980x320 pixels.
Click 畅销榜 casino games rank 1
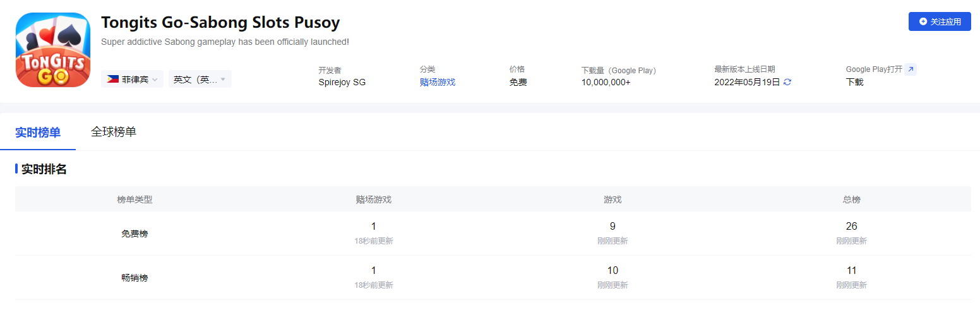tap(374, 270)
